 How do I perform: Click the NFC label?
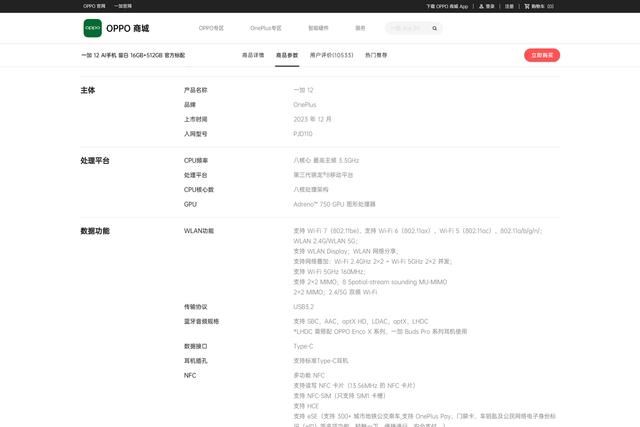190,375
